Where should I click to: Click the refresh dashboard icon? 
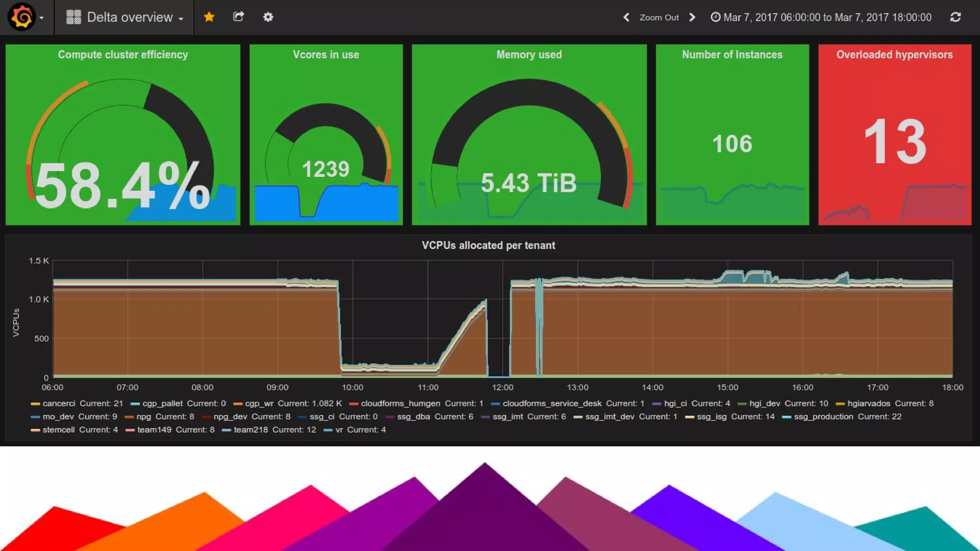(x=955, y=17)
